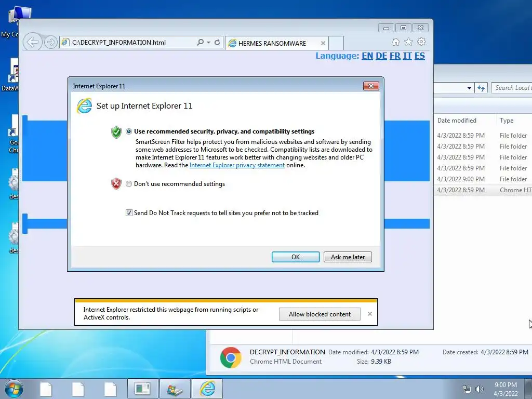Viewport: 532px width, 399px height.
Task: Click Explorer refresh arrows button
Action: click(481, 88)
